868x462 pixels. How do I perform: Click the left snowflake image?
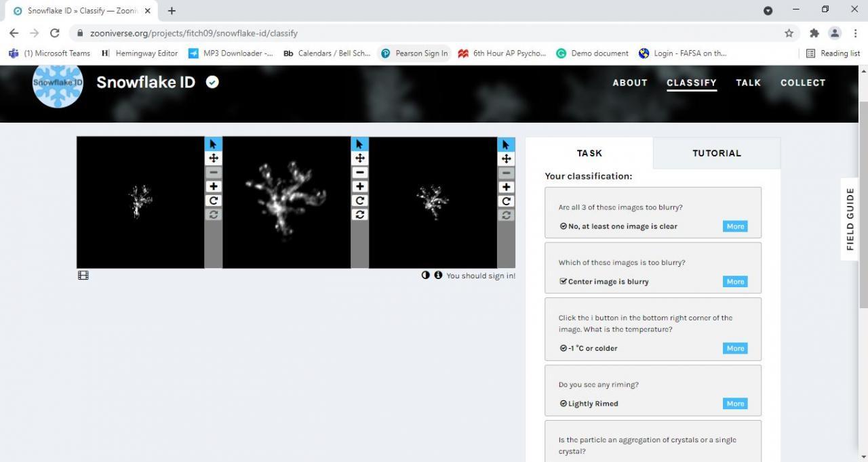click(x=140, y=203)
